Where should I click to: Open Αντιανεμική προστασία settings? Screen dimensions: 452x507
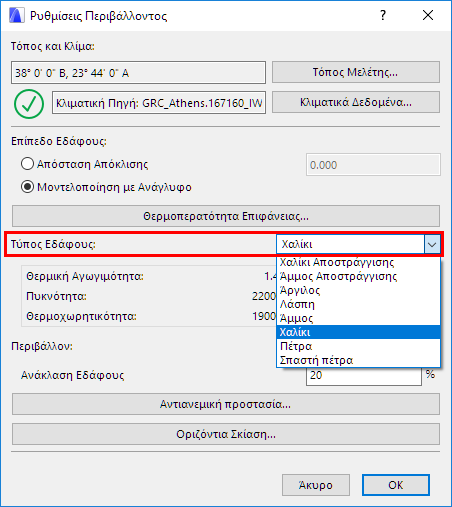pos(226,404)
